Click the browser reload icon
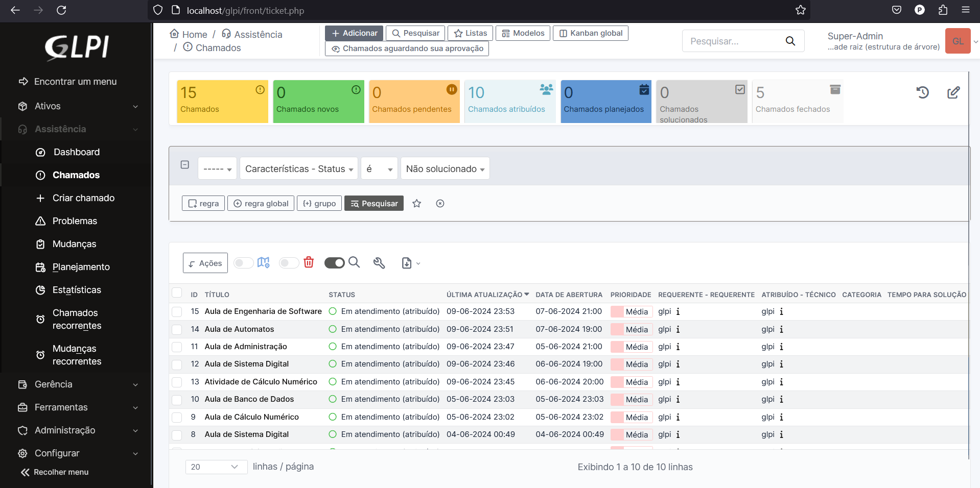Image resolution: width=980 pixels, height=488 pixels. (x=61, y=10)
